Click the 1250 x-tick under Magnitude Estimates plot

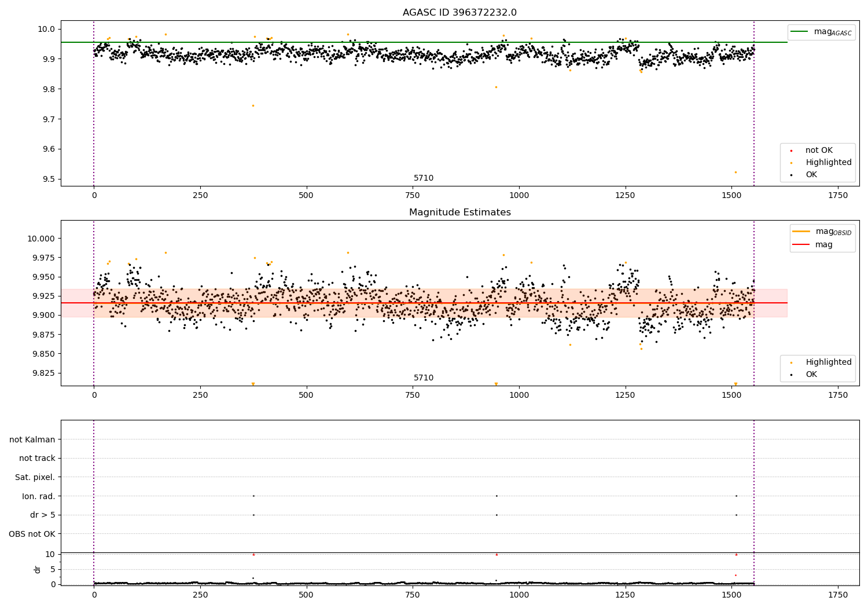pos(626,395)
